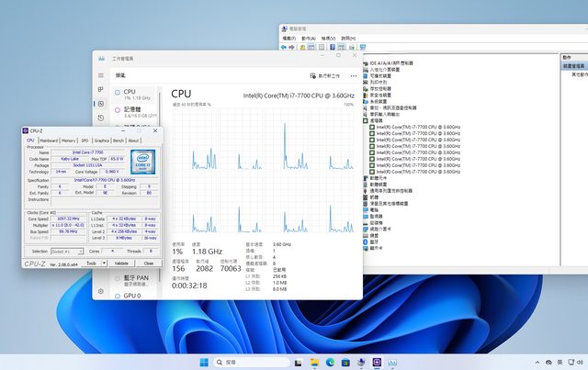
Task: Click the Run new task button
Action: click(x=327, y=76)
